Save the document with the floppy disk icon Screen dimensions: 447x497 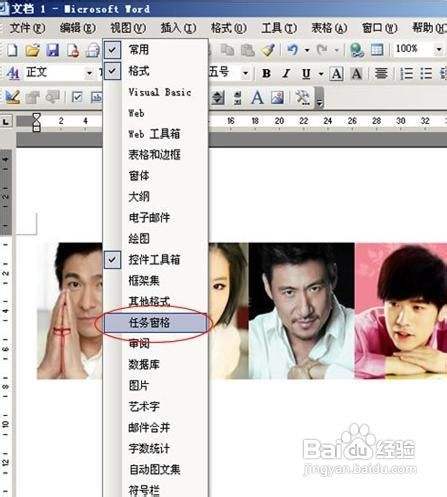[x=53, y=50]
